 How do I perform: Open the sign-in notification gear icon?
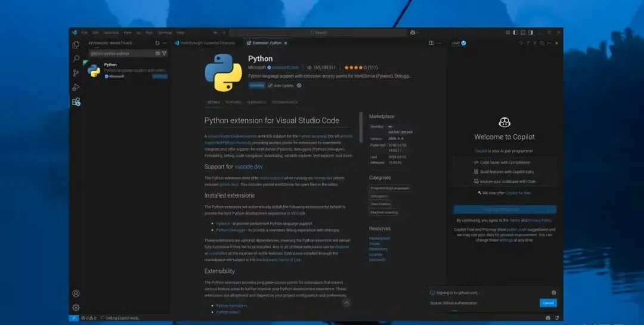[x=553, y=293]
